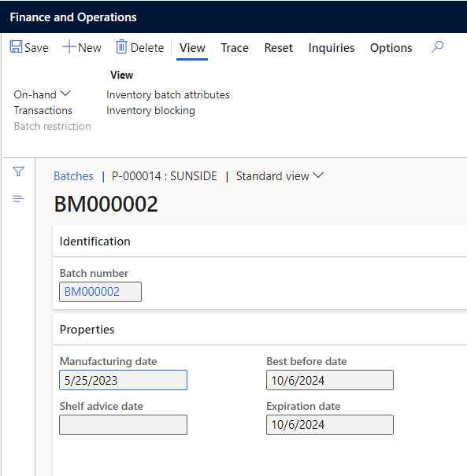Open Inventory blocking
Image resolution: width=467 pixels, height=476 pixels.
click(x=150, y=110)
